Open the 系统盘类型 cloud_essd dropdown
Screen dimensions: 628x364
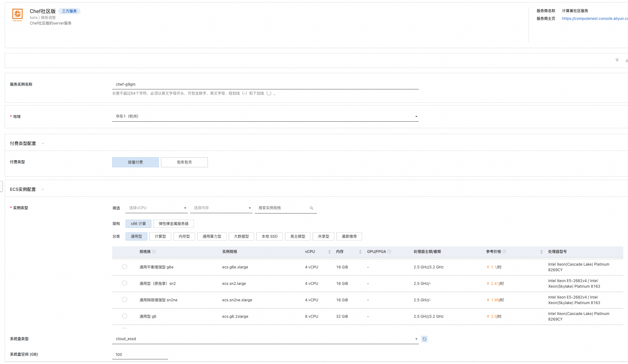[265, 339]
